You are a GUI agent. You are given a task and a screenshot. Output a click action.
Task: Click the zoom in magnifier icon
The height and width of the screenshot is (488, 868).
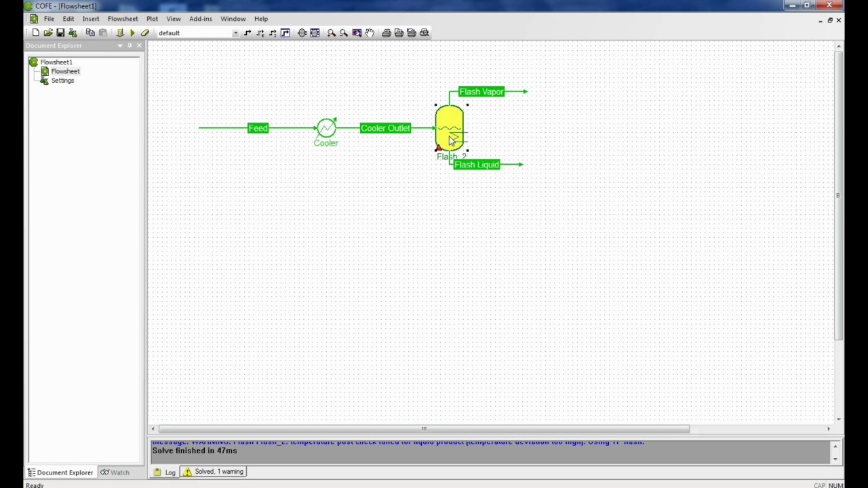(332, 33)
